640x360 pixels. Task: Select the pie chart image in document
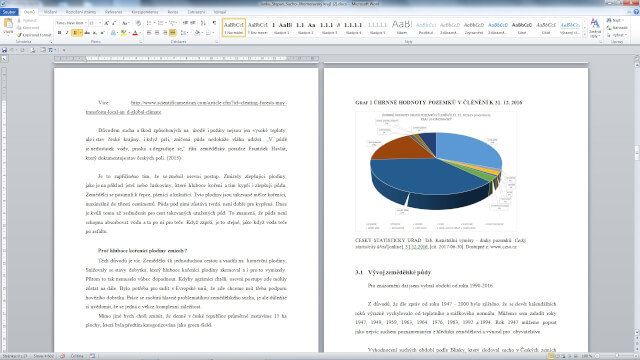[436, 171]
